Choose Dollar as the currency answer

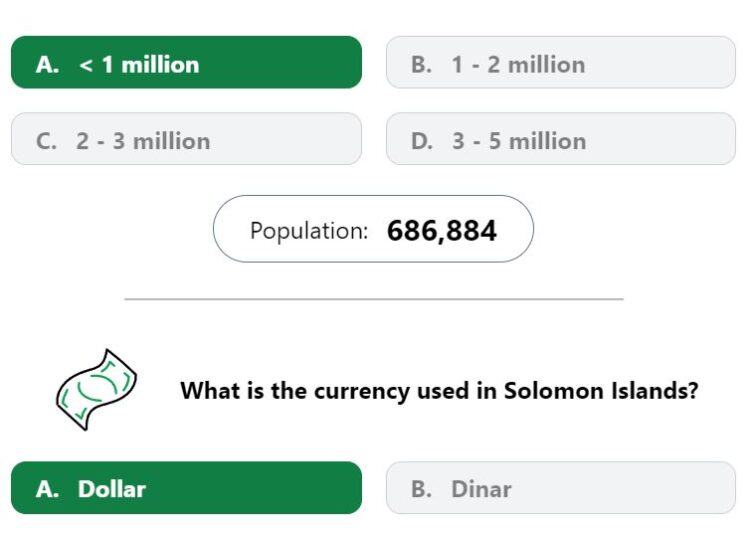coord(186,488)
